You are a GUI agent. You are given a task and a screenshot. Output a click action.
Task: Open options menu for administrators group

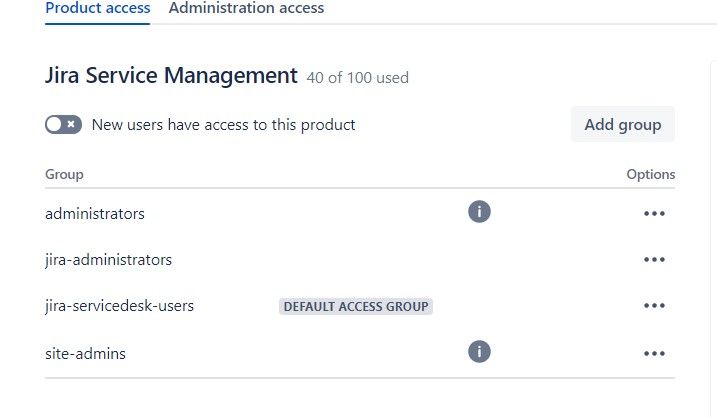(x=654, y=214)
